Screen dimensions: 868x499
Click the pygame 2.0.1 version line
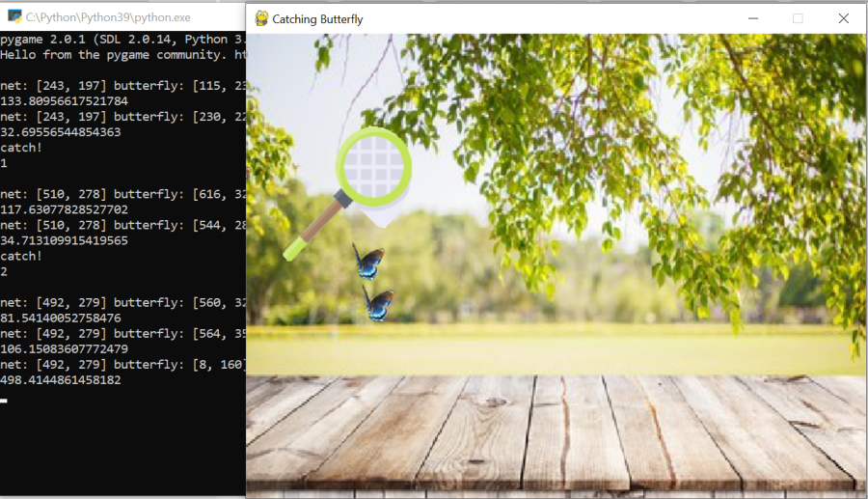[x=114, y=40]
